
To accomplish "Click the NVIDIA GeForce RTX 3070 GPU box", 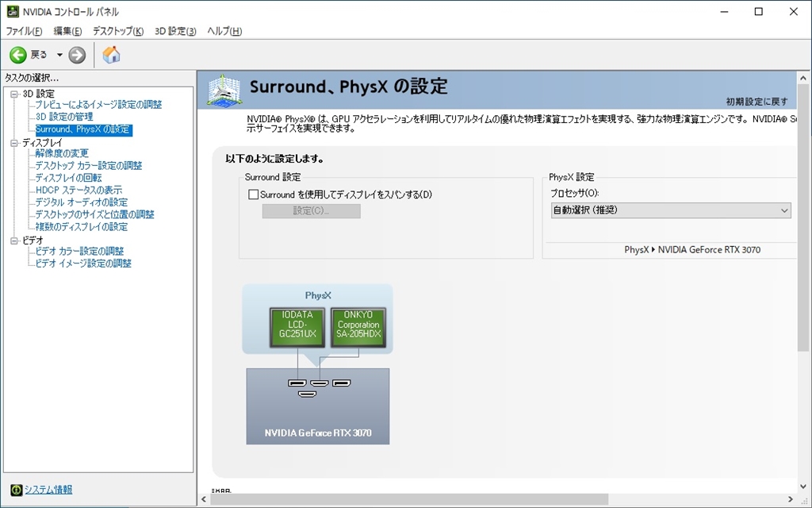I will (318, 406).
